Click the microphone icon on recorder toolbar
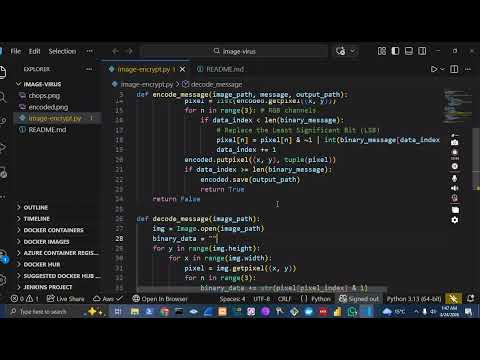 [x=454, y=179]
